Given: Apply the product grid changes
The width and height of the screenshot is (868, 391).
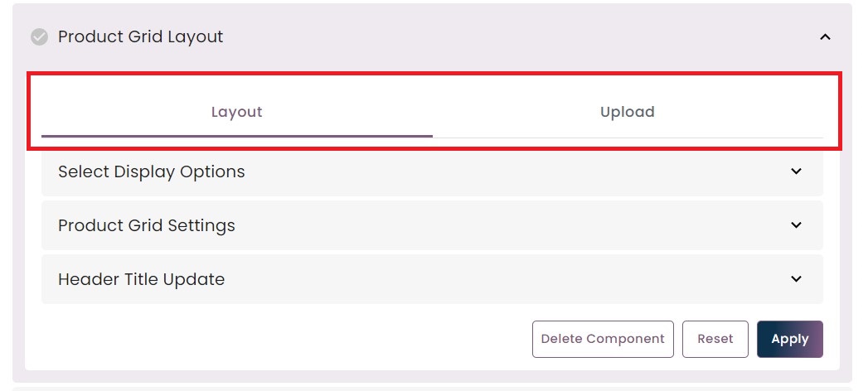Looking at the screenshot, I should pyautogui.click(x=790, y=339).
